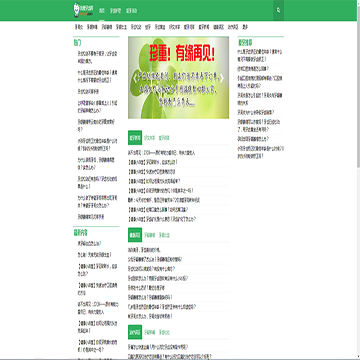Viewport: 360px width, 360px height.
Task: Open the site logo with white mascot
Action: click(84, 10)
